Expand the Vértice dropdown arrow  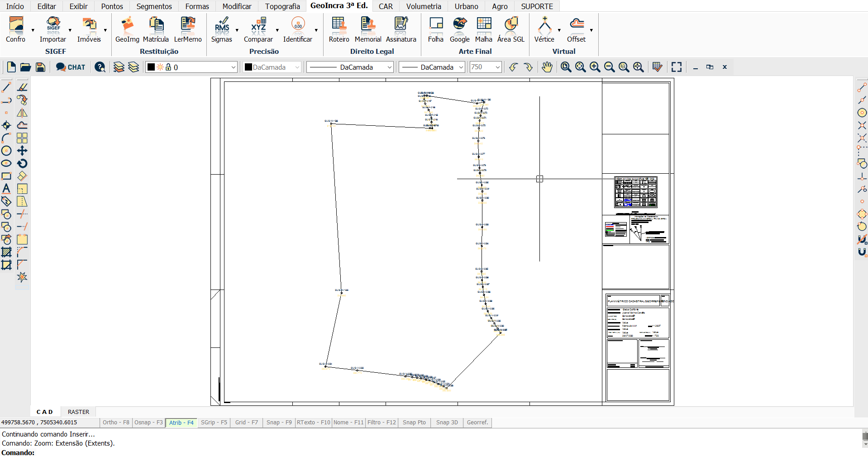click(559, 30)
